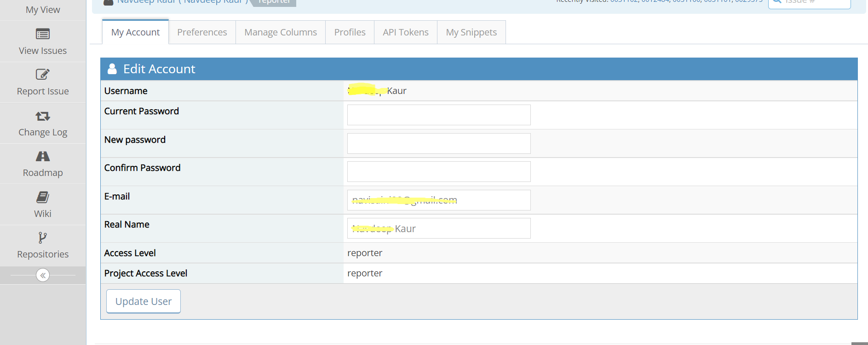Screen dimensions: 868x345
Task: Click into the New password field
Action: (438, 143)
